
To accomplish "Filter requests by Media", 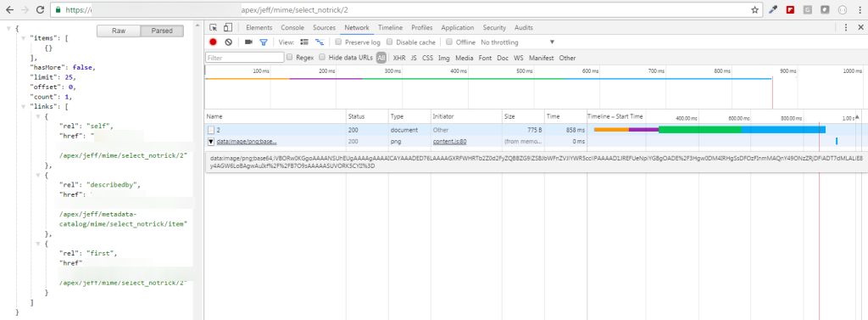I will (465, 58).
